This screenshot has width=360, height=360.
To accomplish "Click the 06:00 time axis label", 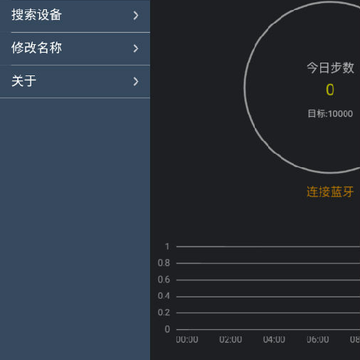I will 318,340.
